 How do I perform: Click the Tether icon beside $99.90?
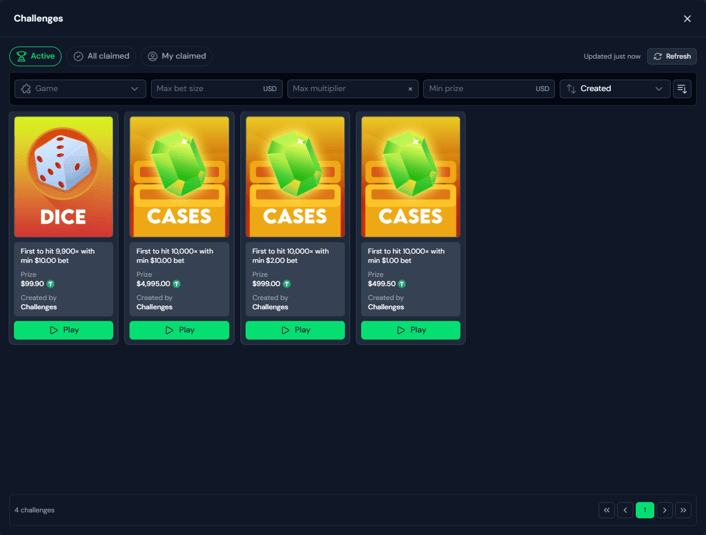pos(50,284)
